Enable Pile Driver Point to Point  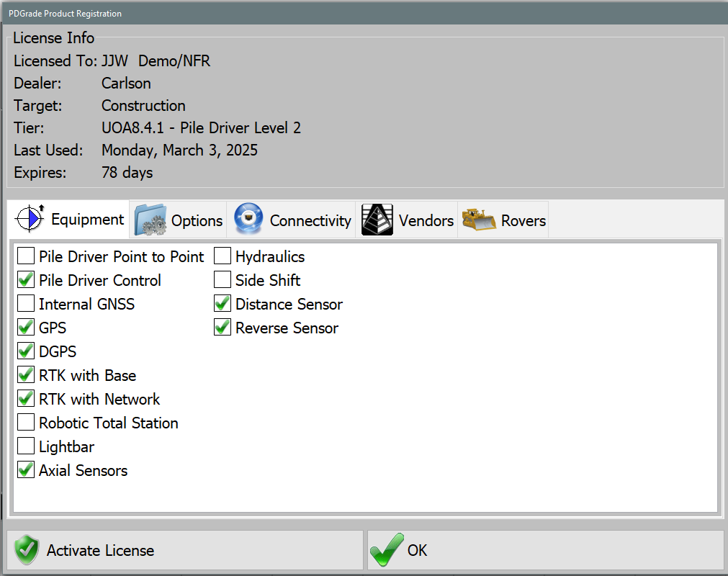27,257
